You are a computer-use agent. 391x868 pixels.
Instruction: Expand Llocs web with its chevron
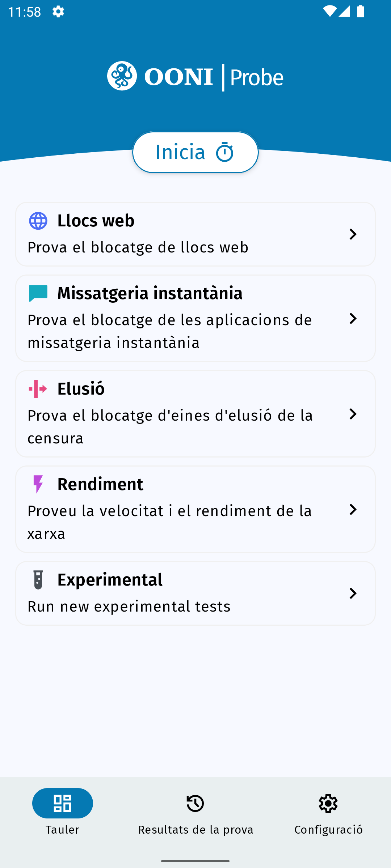[x=353, y=234]
